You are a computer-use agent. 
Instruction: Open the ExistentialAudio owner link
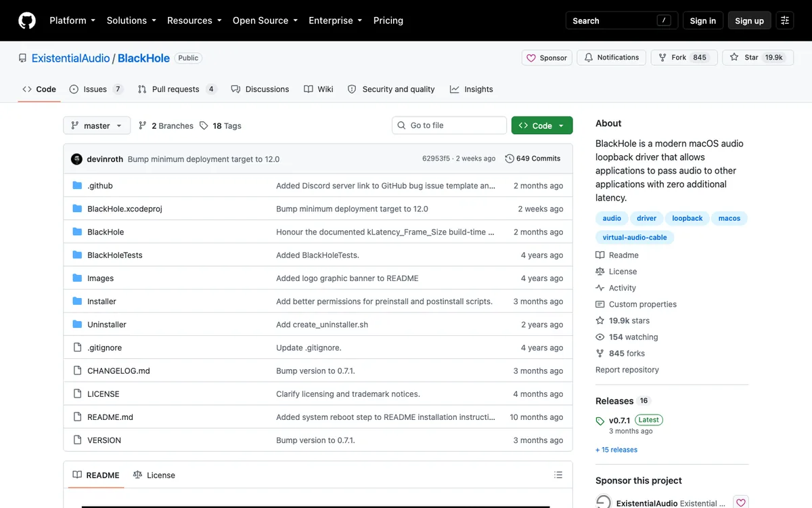pyautogui.click(x=71, y=58)
